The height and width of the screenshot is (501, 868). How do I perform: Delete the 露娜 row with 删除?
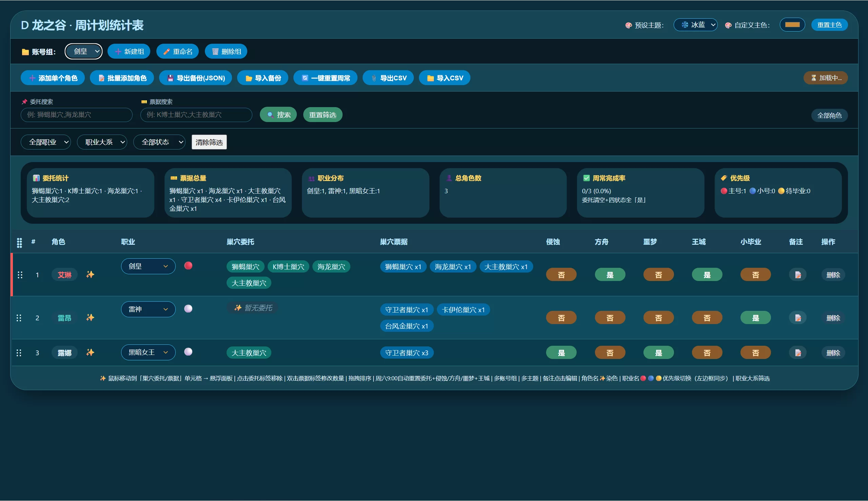coord(833,353)
